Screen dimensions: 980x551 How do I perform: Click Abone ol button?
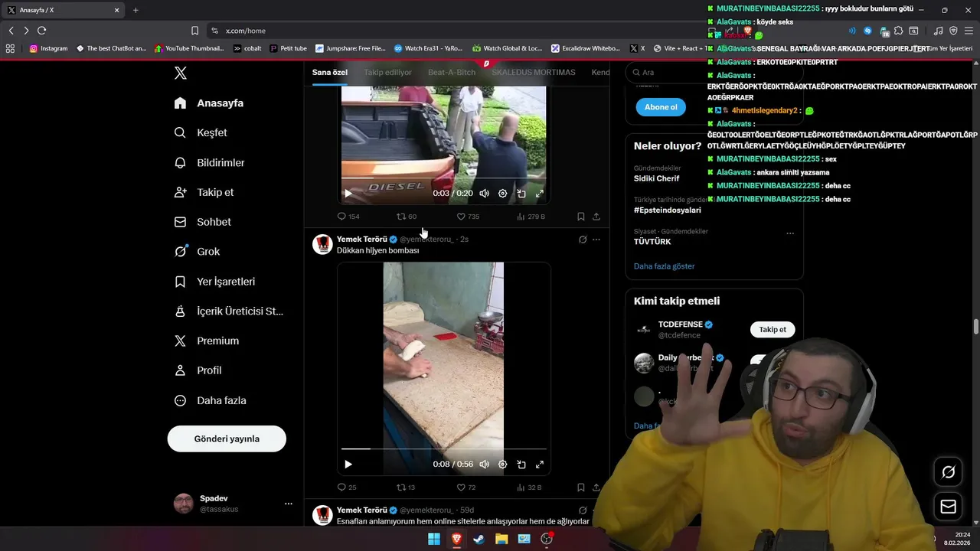point(661,107)
